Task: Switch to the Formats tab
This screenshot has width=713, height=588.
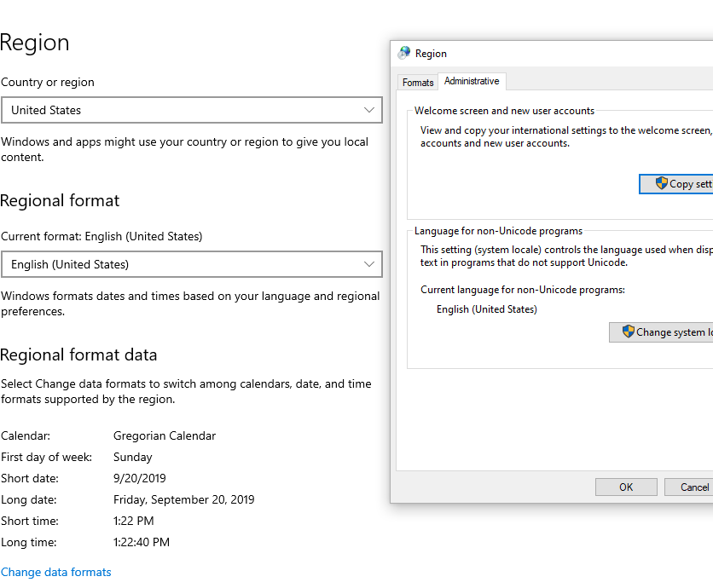Action: tap(417, 83)
